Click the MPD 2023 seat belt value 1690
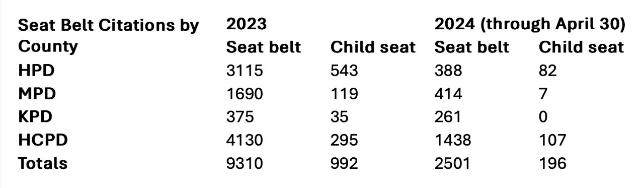The image size is (644, 188). point(245,93)
